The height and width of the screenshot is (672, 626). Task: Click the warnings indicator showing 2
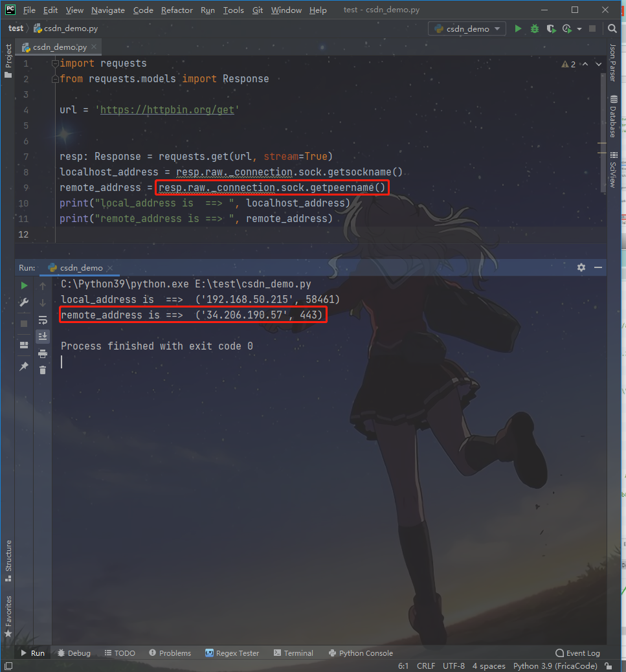coord(568,64)
